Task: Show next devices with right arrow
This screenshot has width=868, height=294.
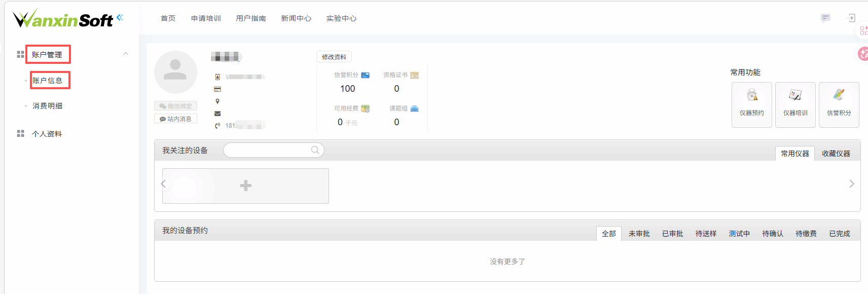Action: (852, 183)
